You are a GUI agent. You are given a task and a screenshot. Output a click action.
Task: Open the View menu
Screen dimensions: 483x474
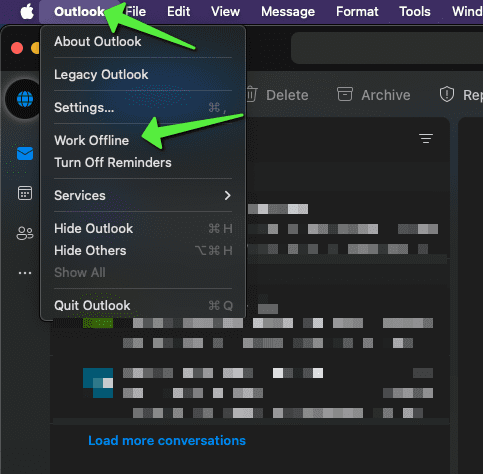pyautogui.click(x=225, y=12)
